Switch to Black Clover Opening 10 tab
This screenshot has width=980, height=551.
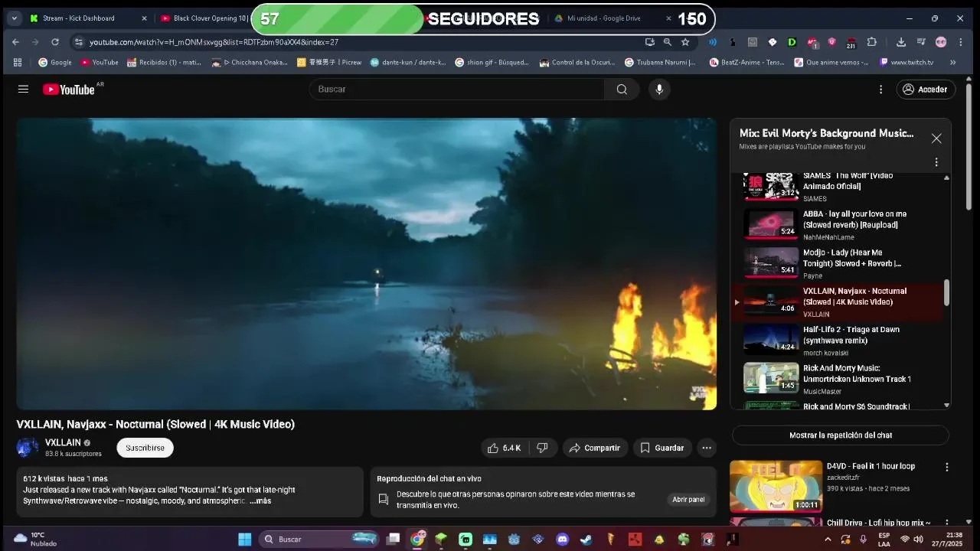click(x=204, y=18)
